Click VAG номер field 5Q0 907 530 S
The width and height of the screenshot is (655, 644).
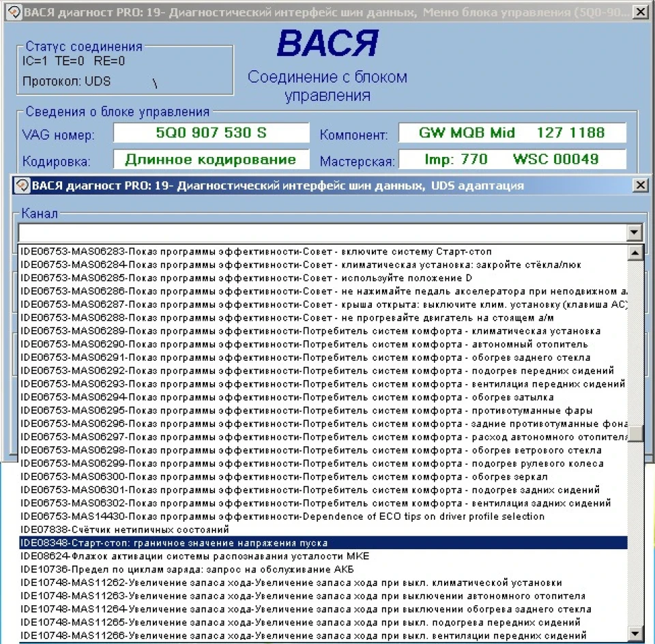[212, 133]
